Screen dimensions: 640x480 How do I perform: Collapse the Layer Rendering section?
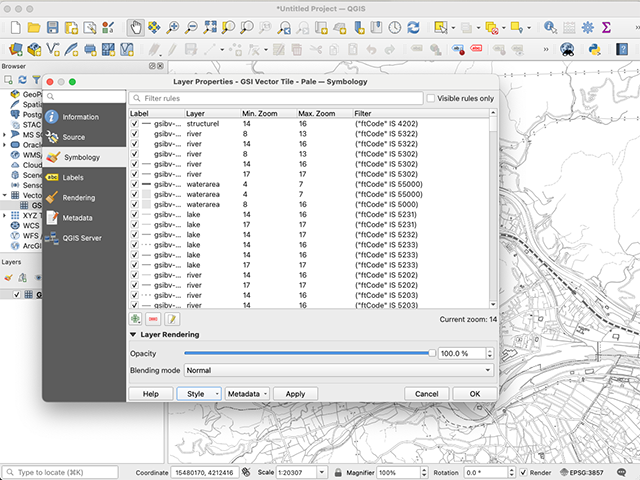(x=134, y=335)
